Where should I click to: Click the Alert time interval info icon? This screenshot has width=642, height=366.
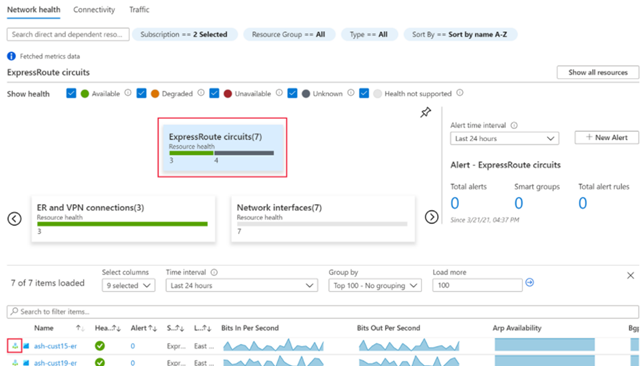(x=514, y=125)
